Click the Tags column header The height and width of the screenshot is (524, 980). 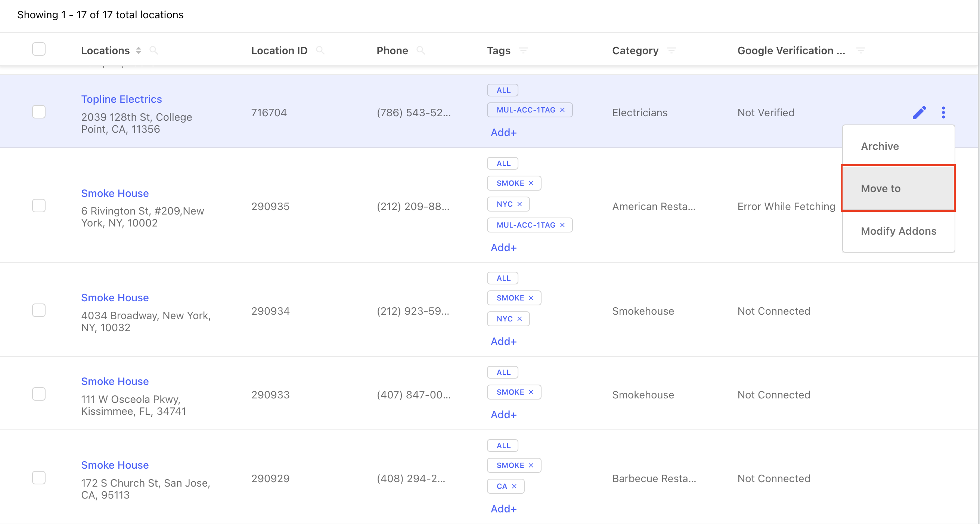pyautogui.click(x=499, y=50)
